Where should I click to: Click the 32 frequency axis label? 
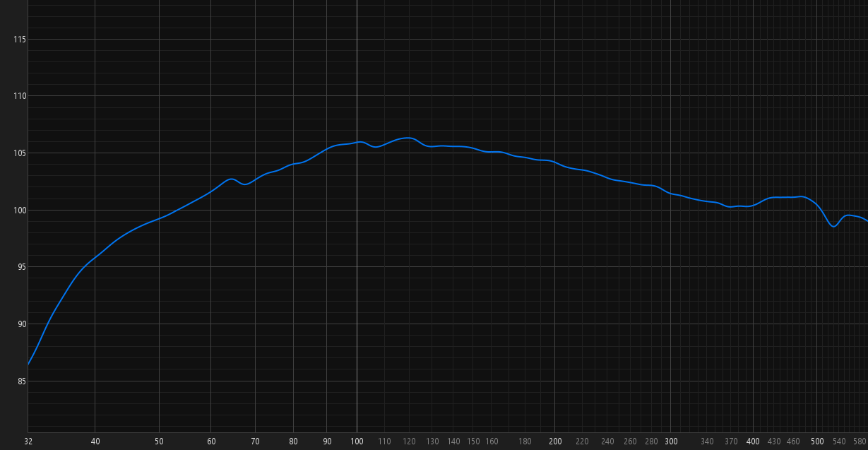point(28,442)
